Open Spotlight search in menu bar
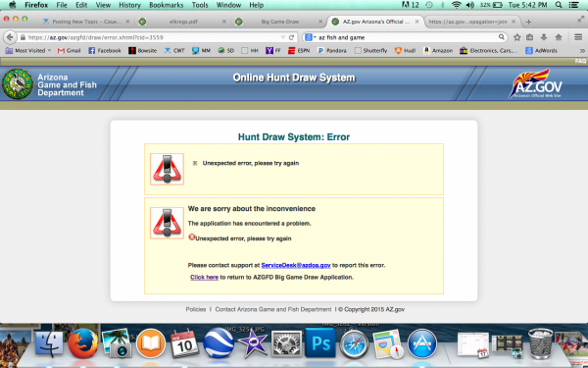 (559, 5)
